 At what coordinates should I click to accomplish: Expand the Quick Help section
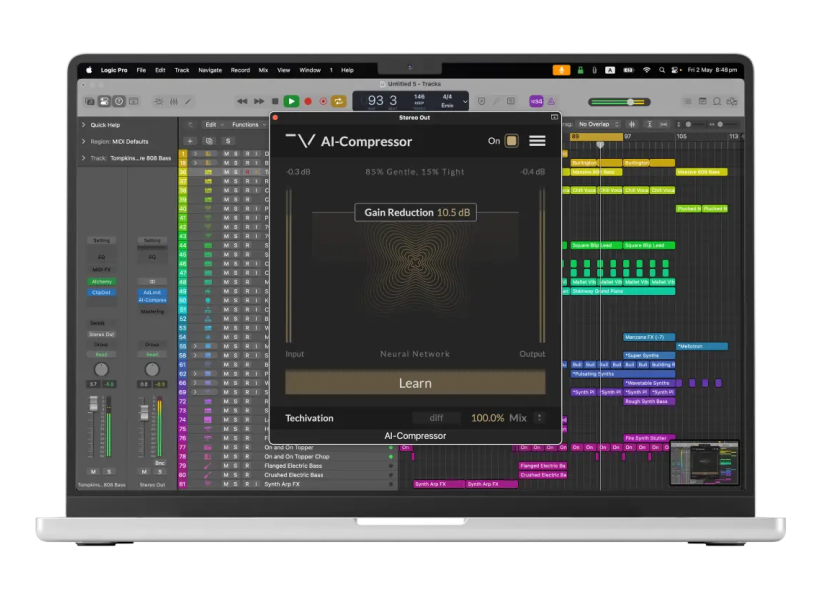coord(84,125)
